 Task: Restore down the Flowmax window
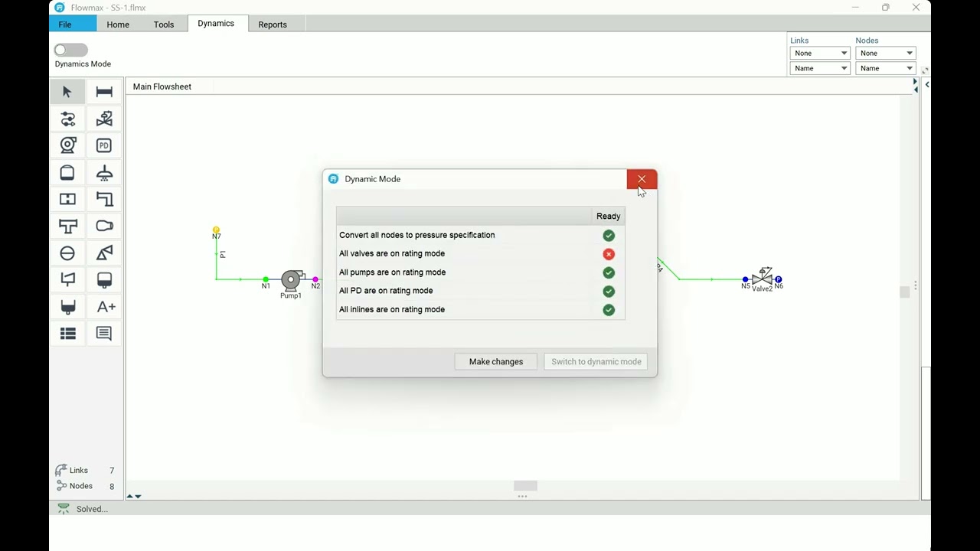click(x=886, y=8)
